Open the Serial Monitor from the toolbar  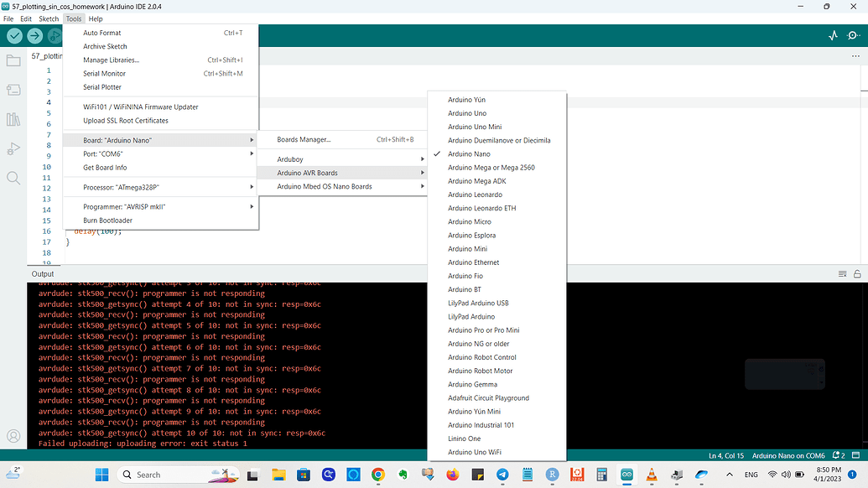pyautogui.click(x=855, y=36)
